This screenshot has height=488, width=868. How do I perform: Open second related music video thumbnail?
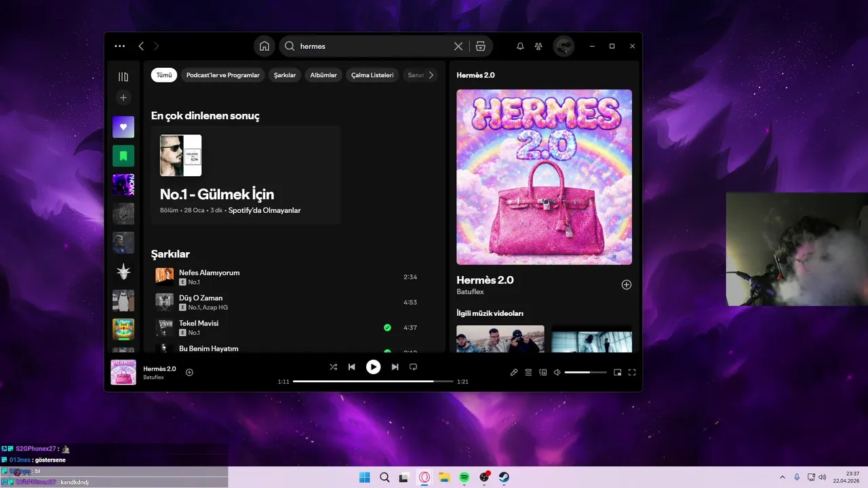pyautogui.click(x=591, y=339)
